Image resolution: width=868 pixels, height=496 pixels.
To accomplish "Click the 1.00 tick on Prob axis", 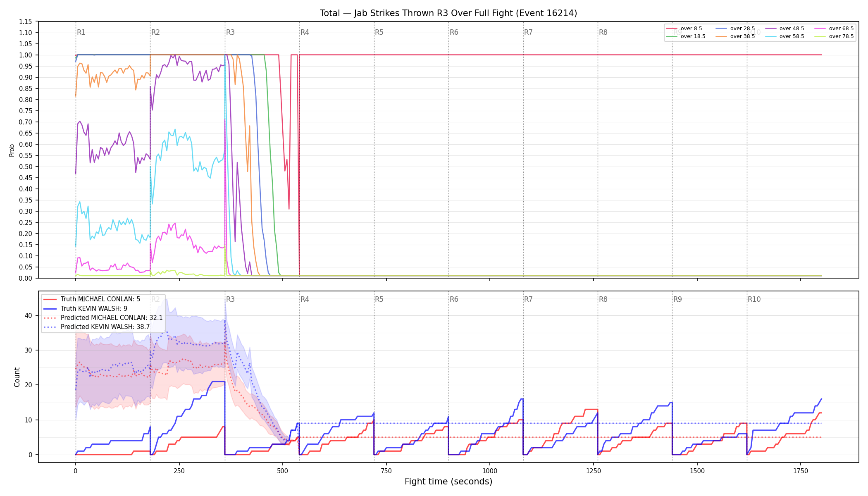I will click(25, 55).
